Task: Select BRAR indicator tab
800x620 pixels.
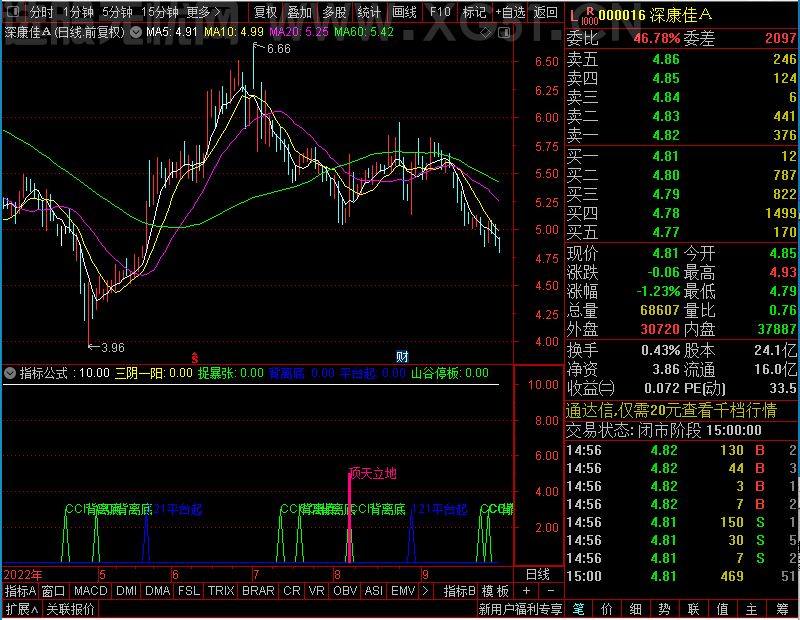Action: click(258, 591)
